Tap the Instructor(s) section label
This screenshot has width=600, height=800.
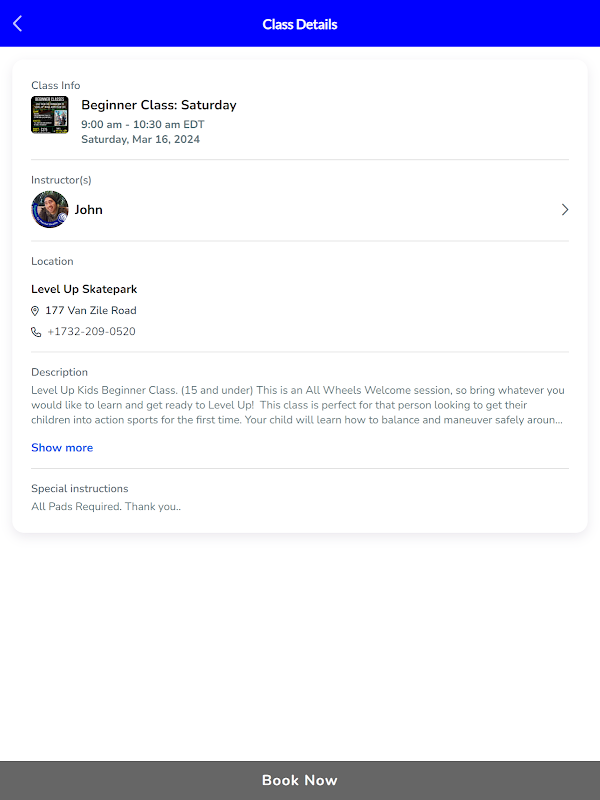pos(61,180)
